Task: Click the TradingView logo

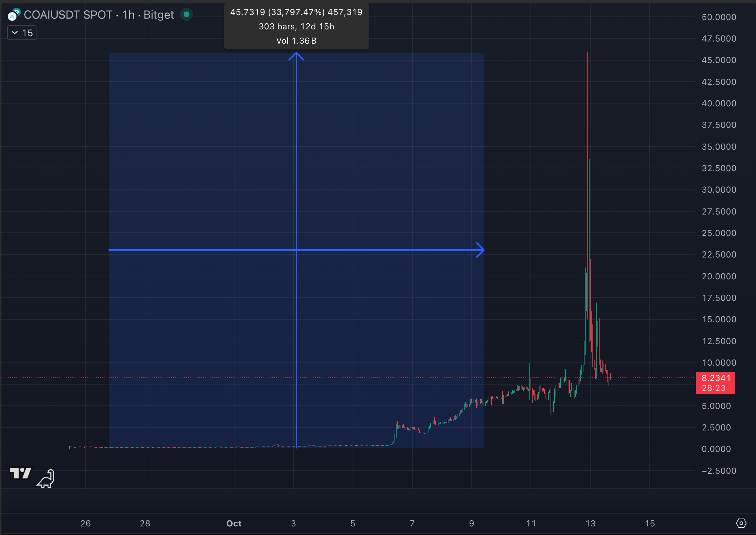Action: coord(21,473)
